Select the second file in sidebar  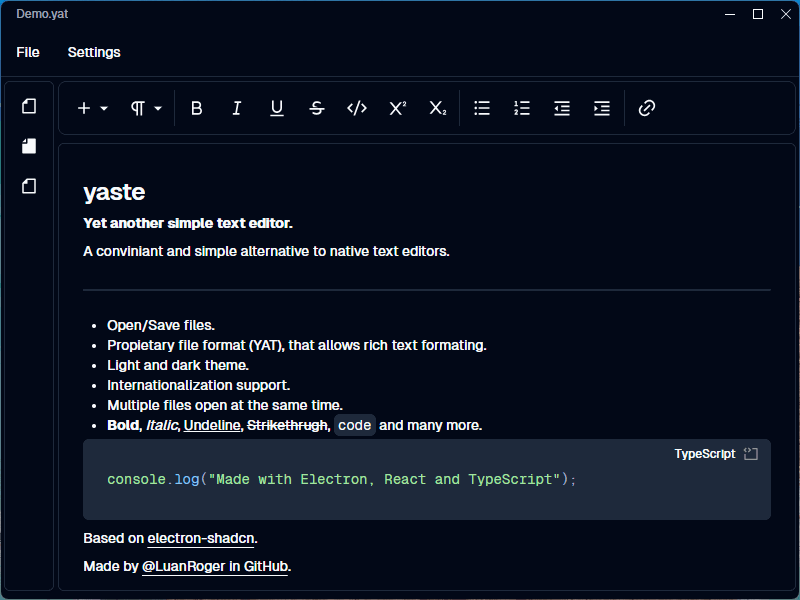(x=29, y=146)
